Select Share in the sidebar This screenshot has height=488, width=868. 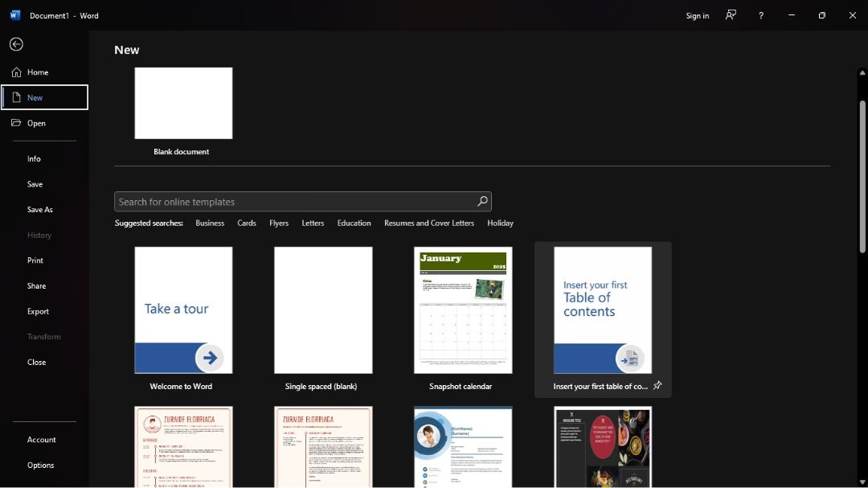pyautogui.click(x=36, y=286)
